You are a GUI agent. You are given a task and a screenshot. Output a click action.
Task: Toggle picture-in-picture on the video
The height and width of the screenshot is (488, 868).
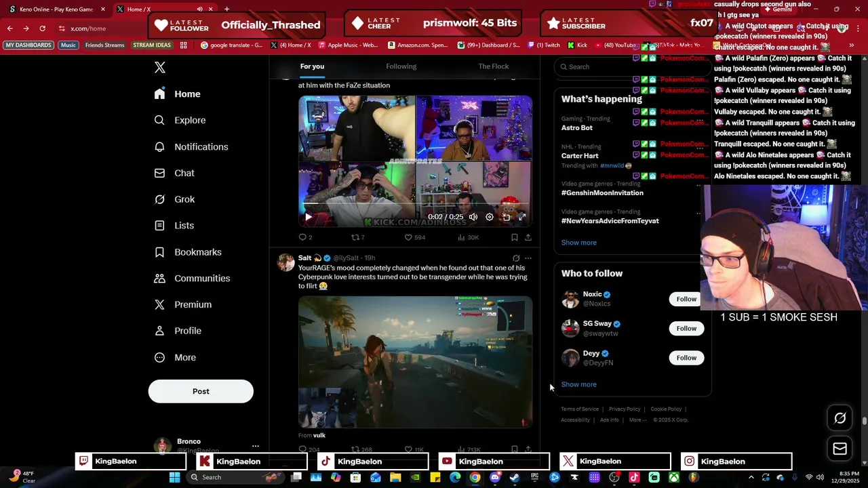[506, 217]
